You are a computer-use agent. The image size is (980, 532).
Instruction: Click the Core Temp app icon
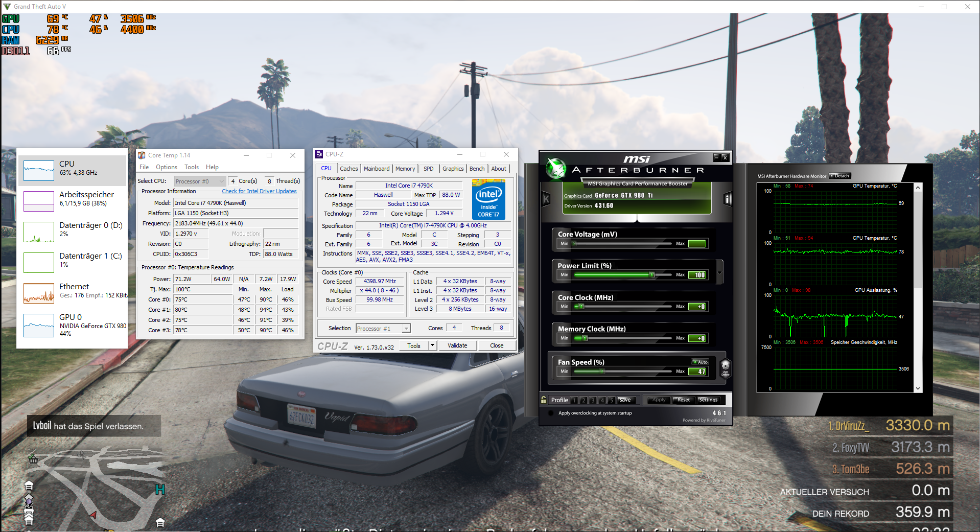point(142,155)
